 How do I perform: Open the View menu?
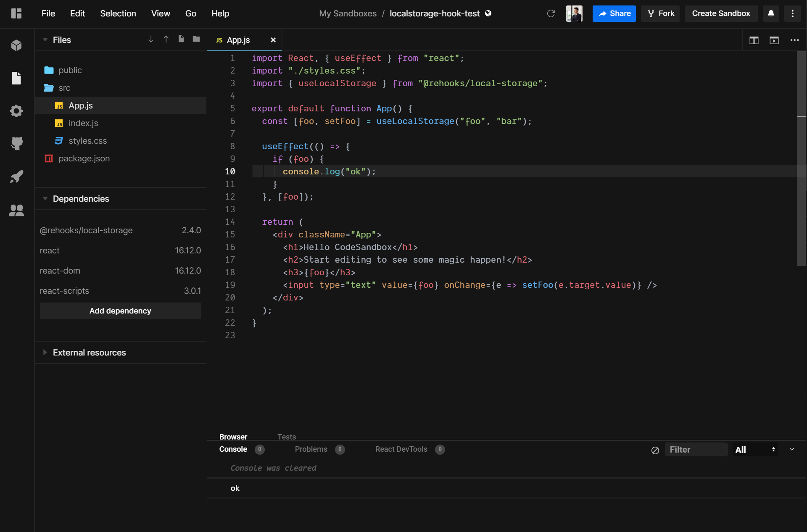(161, 13)
